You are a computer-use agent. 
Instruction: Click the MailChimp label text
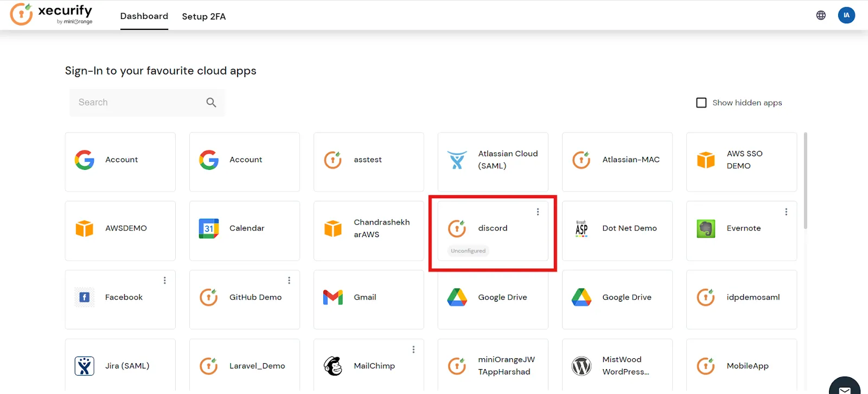pos(374,366)
